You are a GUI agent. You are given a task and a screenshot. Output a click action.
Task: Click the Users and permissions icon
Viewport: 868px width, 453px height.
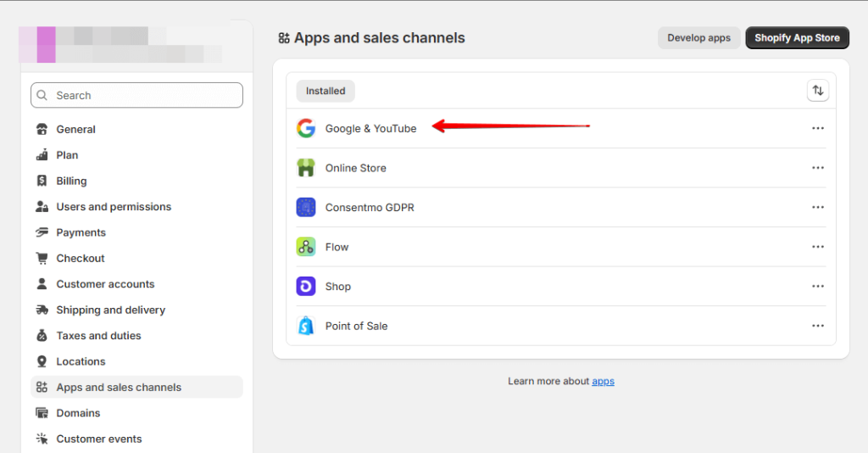point(42,206)
